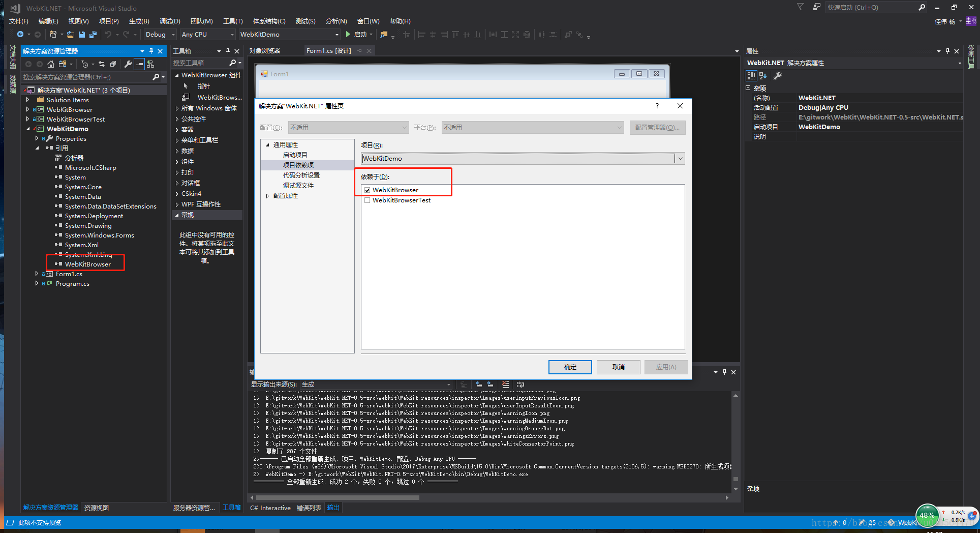Click the Preview Selected Items icon

pyautogui.click(x=139, y=64)
